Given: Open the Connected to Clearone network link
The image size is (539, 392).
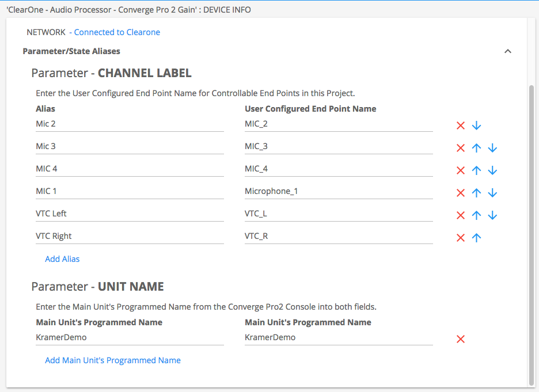Looking at the screenshot, I should click(x=117, y=32).
